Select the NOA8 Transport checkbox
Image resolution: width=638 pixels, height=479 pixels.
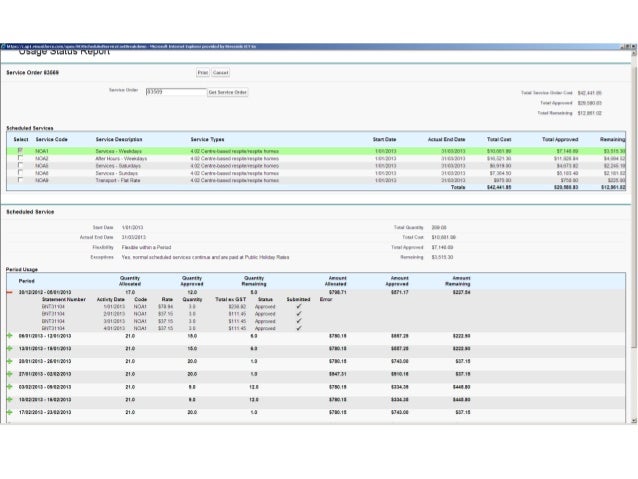tap(21, 179)
